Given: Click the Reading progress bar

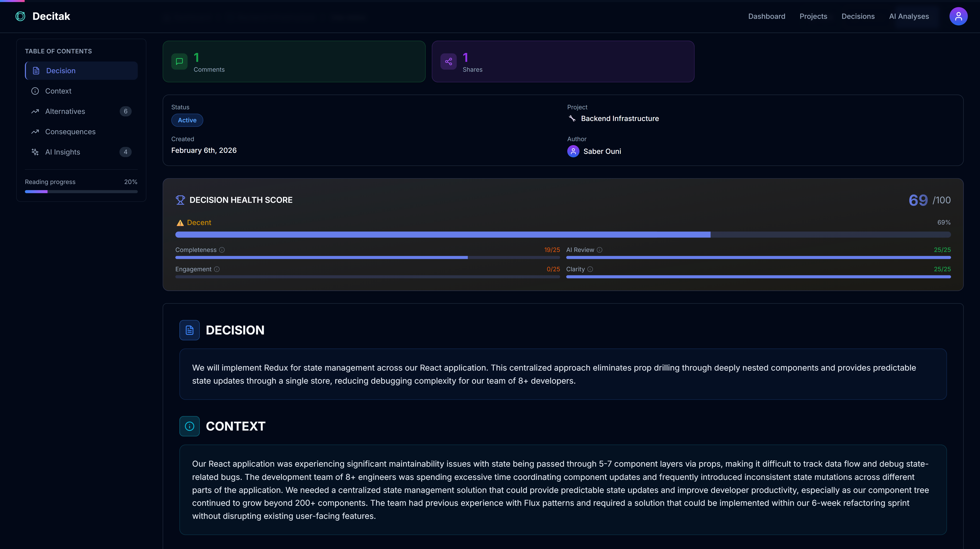Looking at the screenshot, I should [81, 192].
